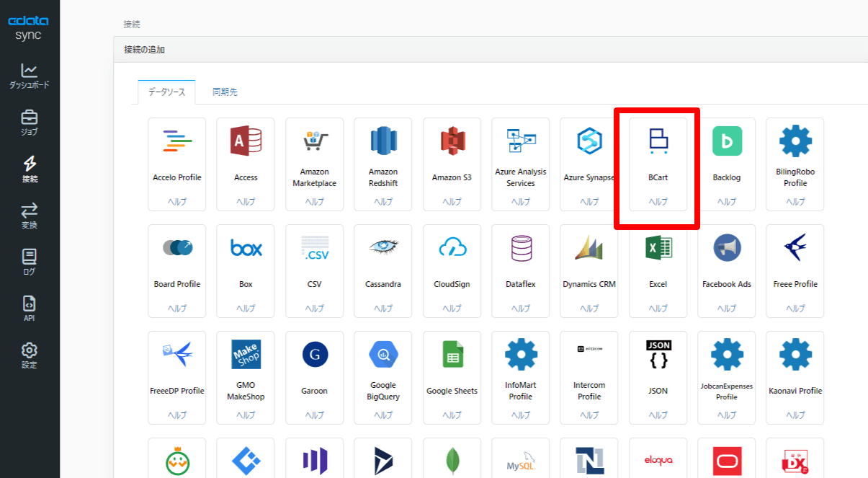This screenshot has width=868, height=478.
Task: Click the CData Sync logo
Action: (x=29, y=29)
